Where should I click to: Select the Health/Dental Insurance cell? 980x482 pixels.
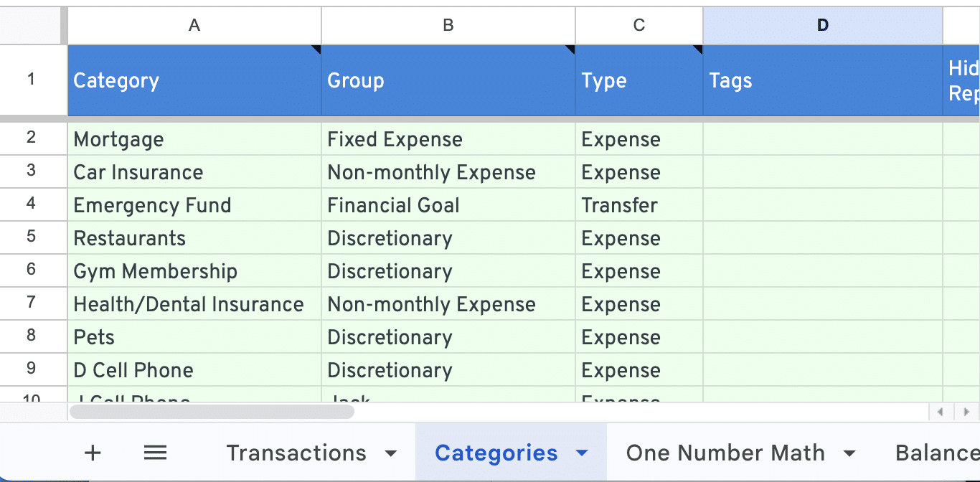[x=194, y=304]
